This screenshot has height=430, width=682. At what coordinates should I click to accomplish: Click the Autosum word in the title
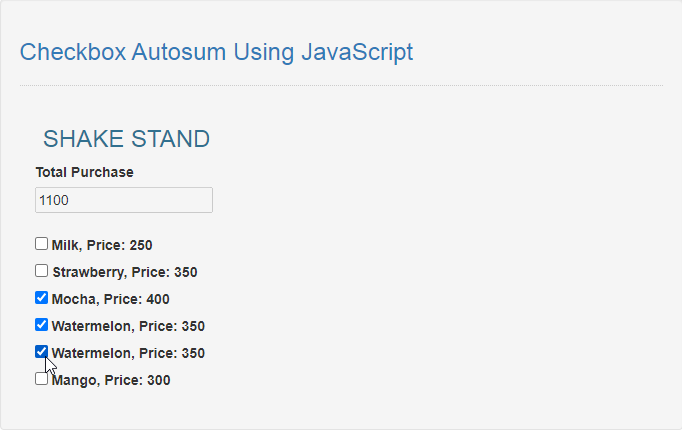coord(179,52)
